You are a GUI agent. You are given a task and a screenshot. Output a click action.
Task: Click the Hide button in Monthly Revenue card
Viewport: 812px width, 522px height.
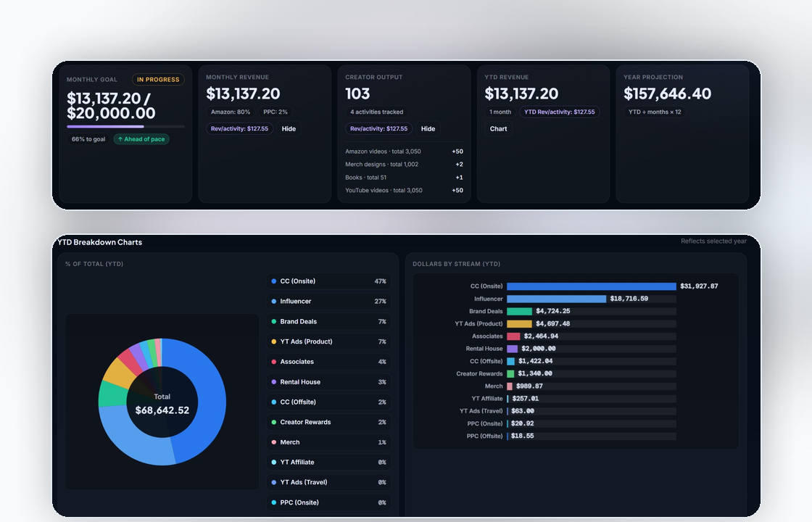pos(289,129)
